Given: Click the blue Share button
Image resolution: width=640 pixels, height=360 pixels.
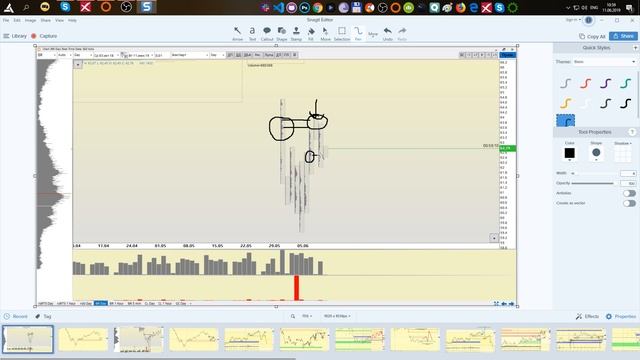Looking at the screenshot, I should (x=623, y=36).
